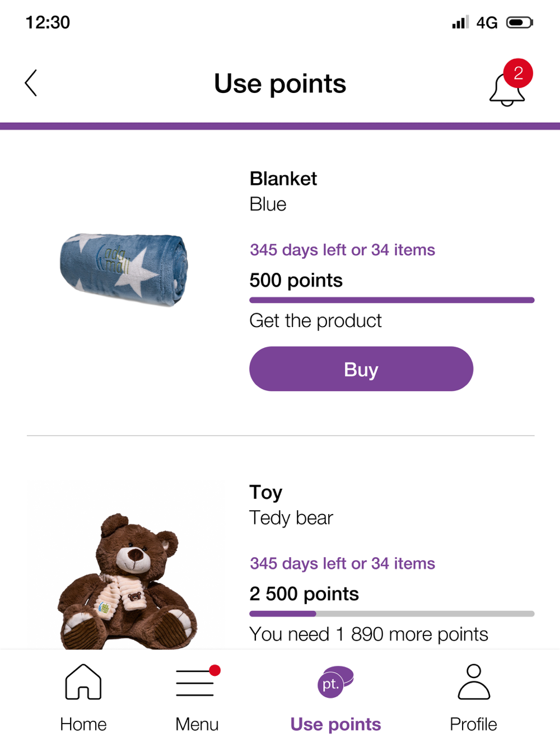Open notifications bell with badge
The image size is (560, 747).
[510, 83]
